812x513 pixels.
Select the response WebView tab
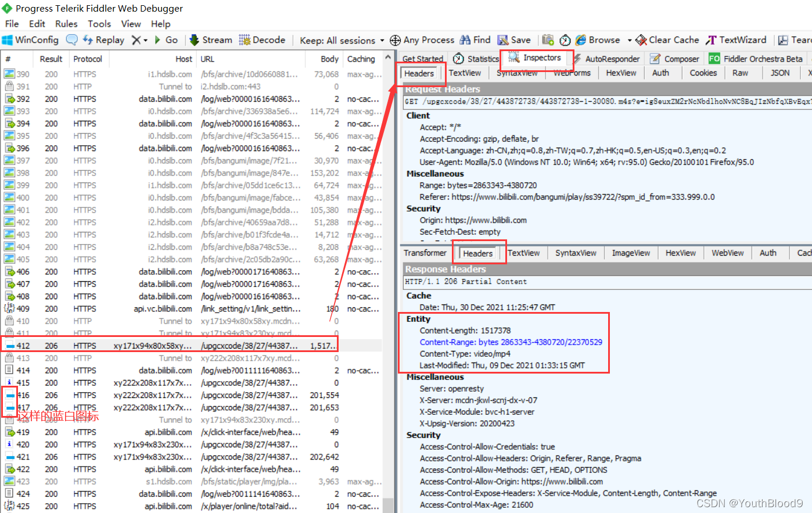[x=727, y=253]
